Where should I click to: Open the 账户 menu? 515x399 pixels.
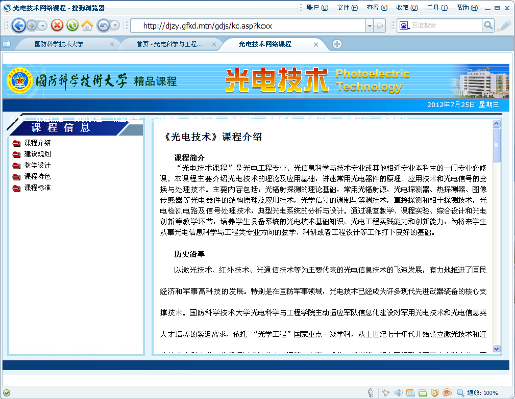click(x=317, y=7)
